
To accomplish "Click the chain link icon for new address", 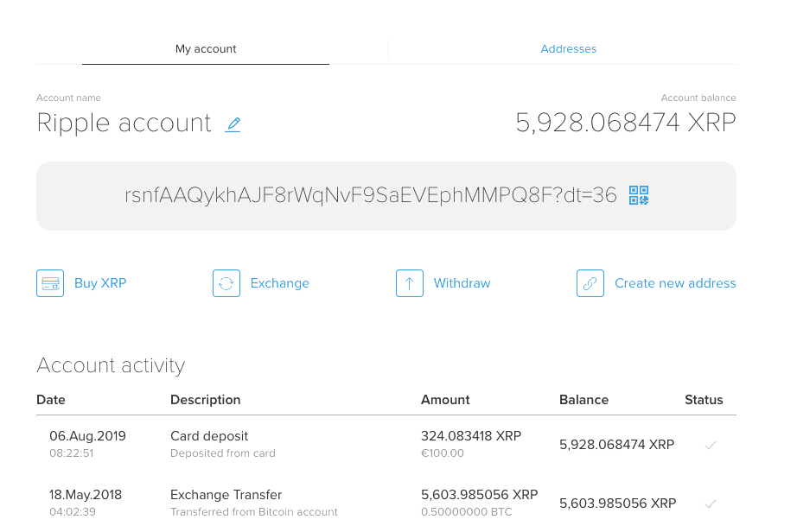I will pos(590,283).
